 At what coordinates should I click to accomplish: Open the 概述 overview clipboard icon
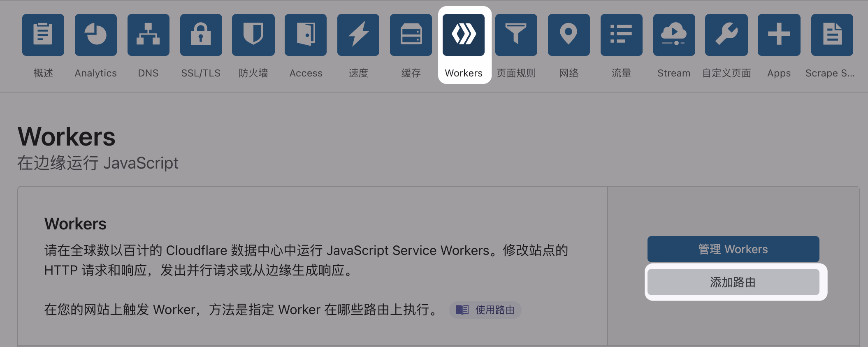coord(43,35)
